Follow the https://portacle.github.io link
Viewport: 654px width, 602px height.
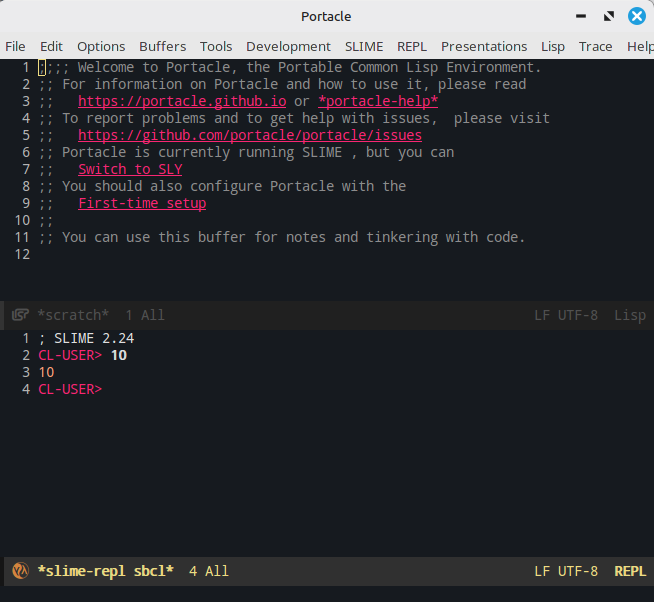coord(182,101)
